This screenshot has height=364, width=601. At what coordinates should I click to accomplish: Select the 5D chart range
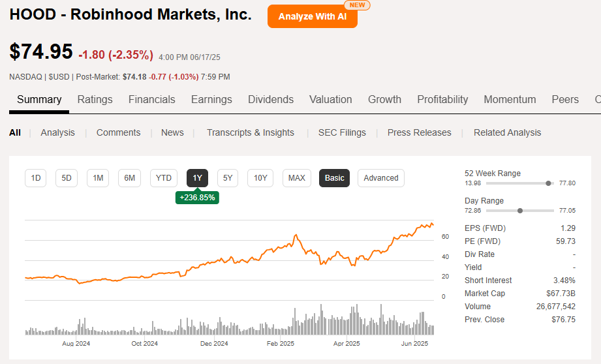click(x=67, y=178)
